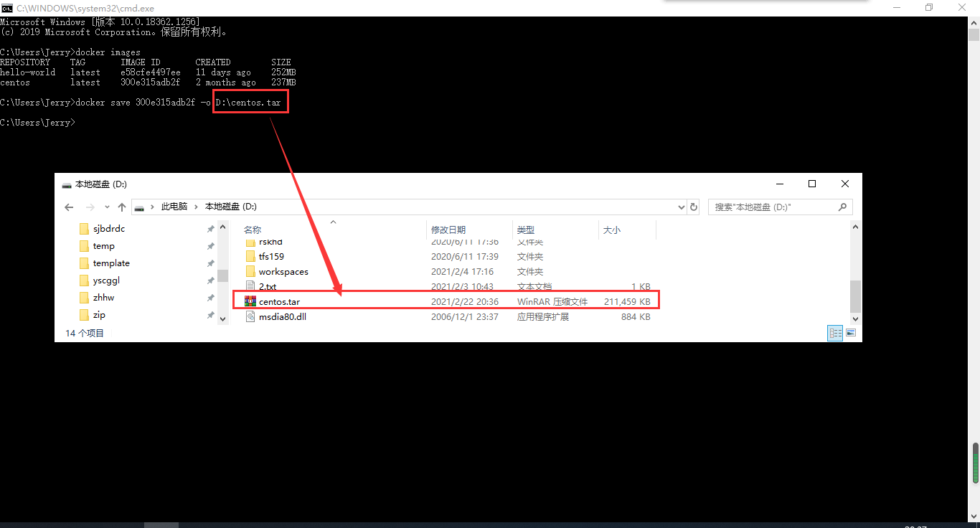
Task: Click the magnifier icon in search box
Action: (843, 207)
